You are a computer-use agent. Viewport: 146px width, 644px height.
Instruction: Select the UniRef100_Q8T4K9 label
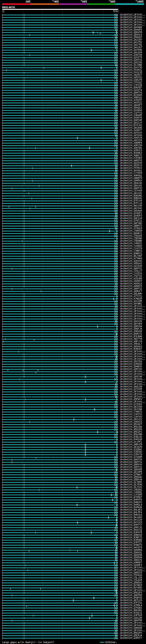pos(131,324)
